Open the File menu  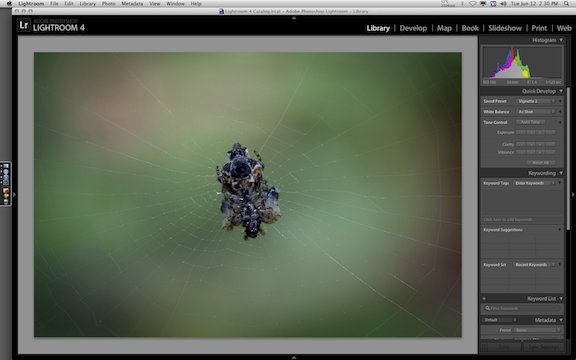click(x=54, y=4)
